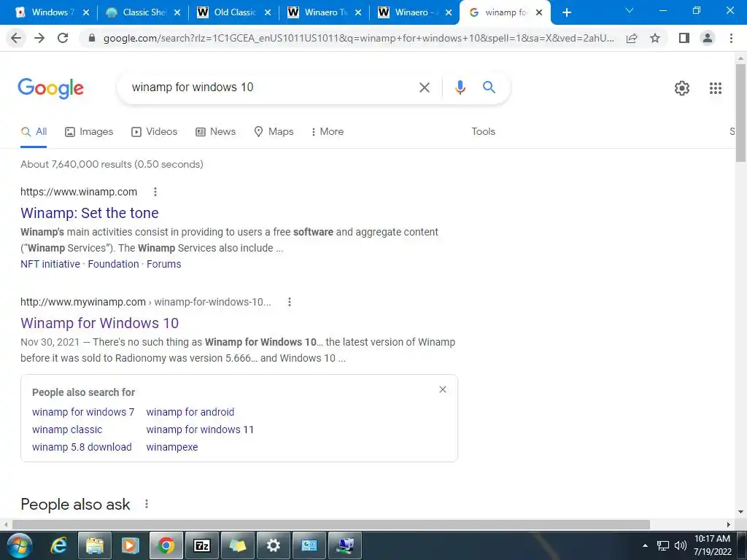Open options for the winamp.com result

click(155, 192)
